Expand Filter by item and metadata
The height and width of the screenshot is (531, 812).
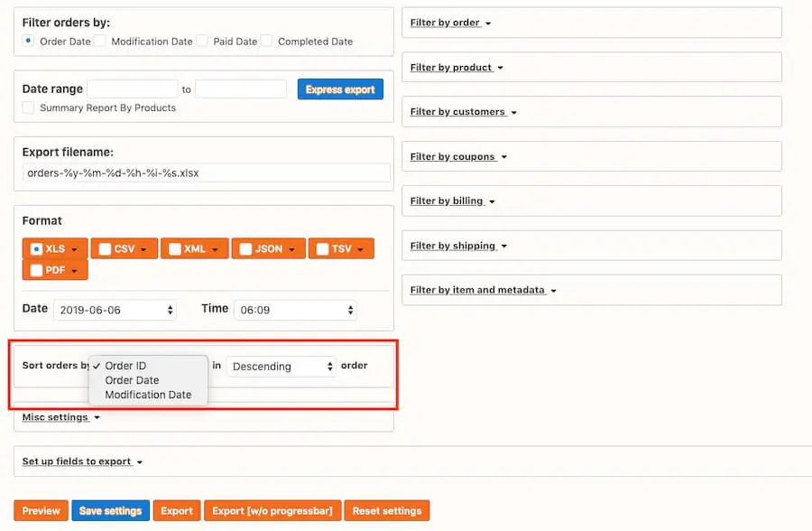483,290
